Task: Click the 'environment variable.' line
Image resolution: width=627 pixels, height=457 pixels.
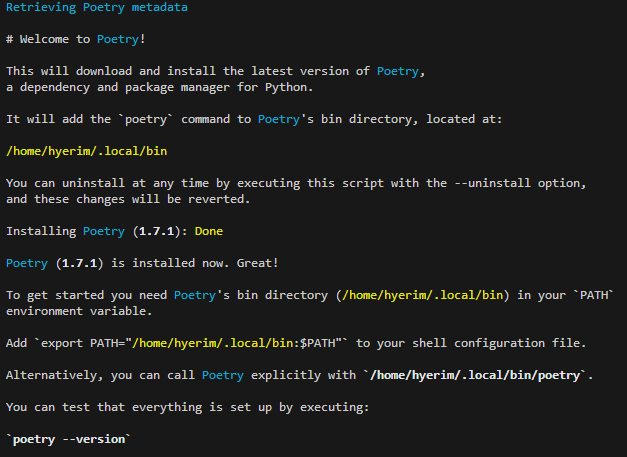Action: pyautogui.click(x=79, y=311)
